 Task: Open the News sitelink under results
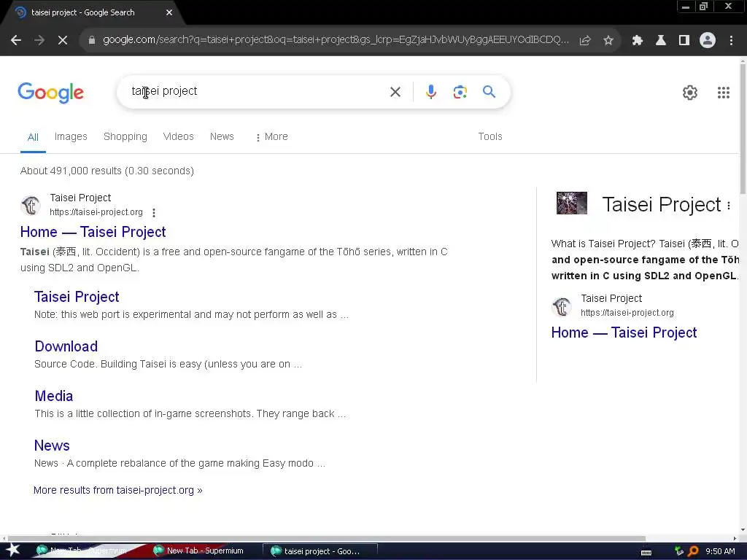click(52, 446)
